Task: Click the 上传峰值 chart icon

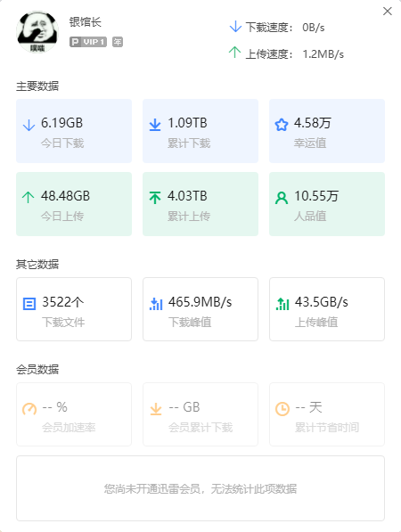Action: point(282,304)
